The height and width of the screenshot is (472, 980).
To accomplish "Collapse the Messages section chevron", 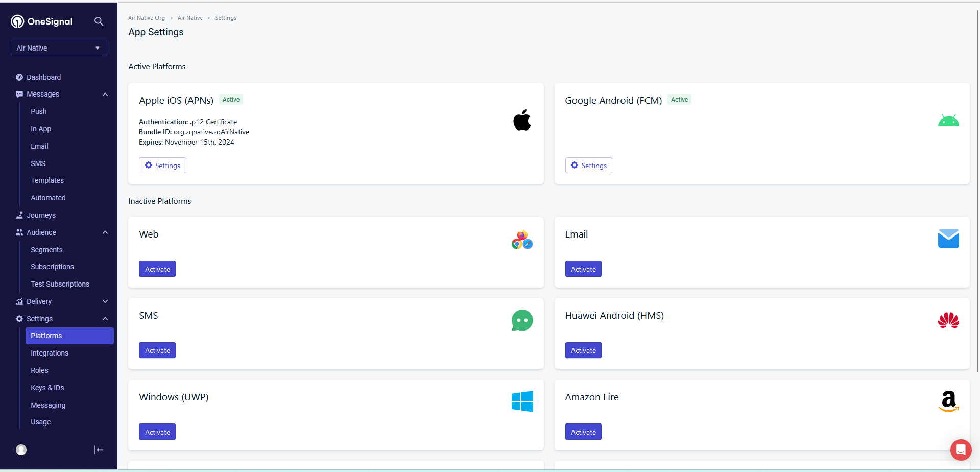I will pos(105,95).
